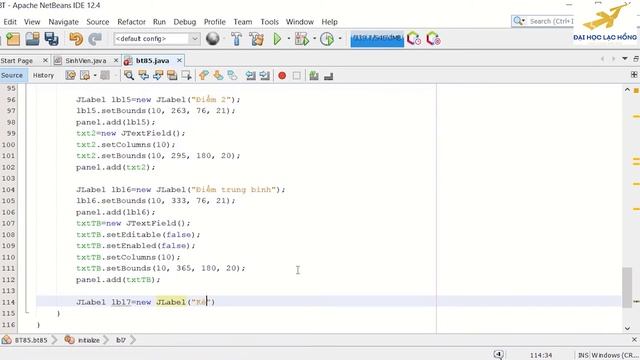640x360 pixels.
Task: Click the memory usage indicator bar
Action: (x=377, y=39)
